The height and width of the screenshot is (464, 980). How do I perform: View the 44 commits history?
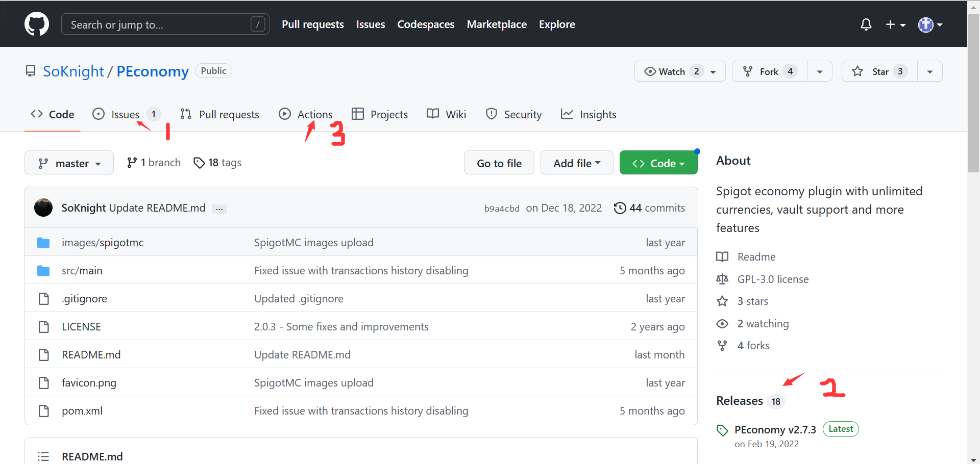649,208
